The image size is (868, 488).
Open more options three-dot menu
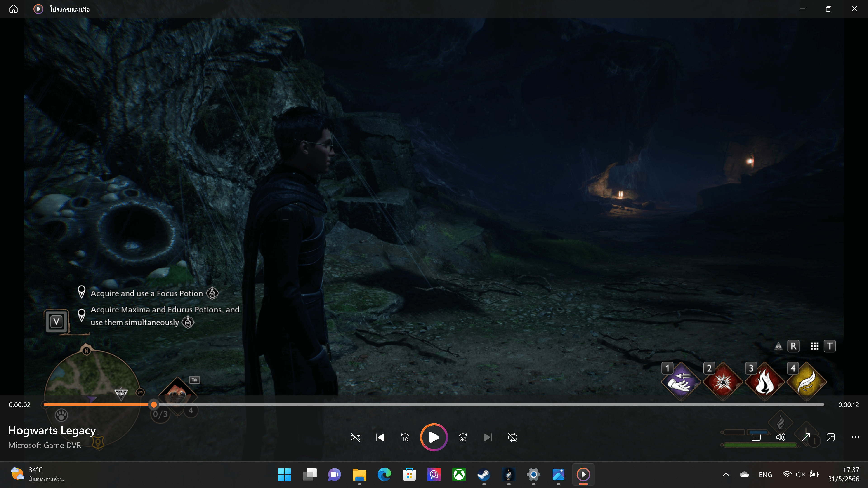[x=855, y=437]
